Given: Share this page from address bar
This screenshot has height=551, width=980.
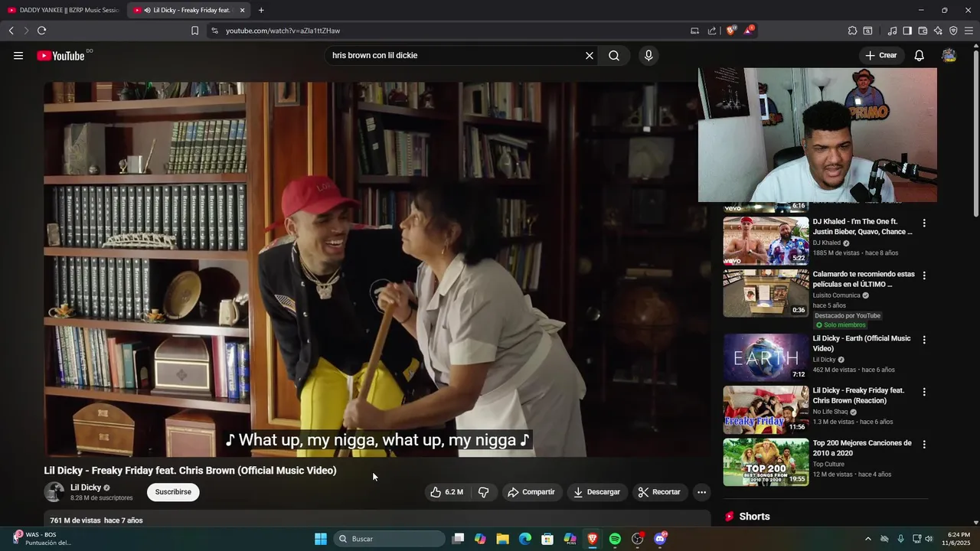Looking at the screenshot, I should pyautogui.click(x=712, y=31).
